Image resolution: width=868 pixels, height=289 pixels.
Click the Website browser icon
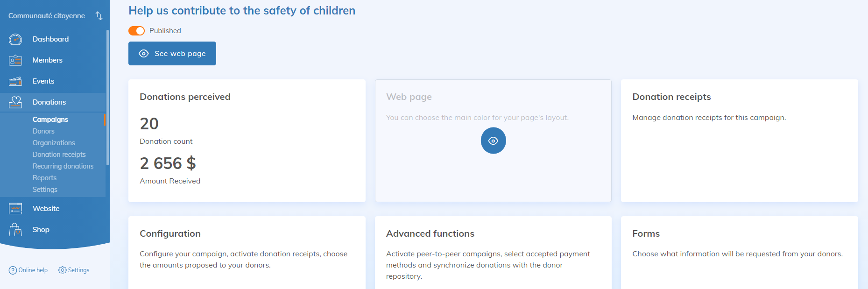pyautogui.click(x=15, y=209)
